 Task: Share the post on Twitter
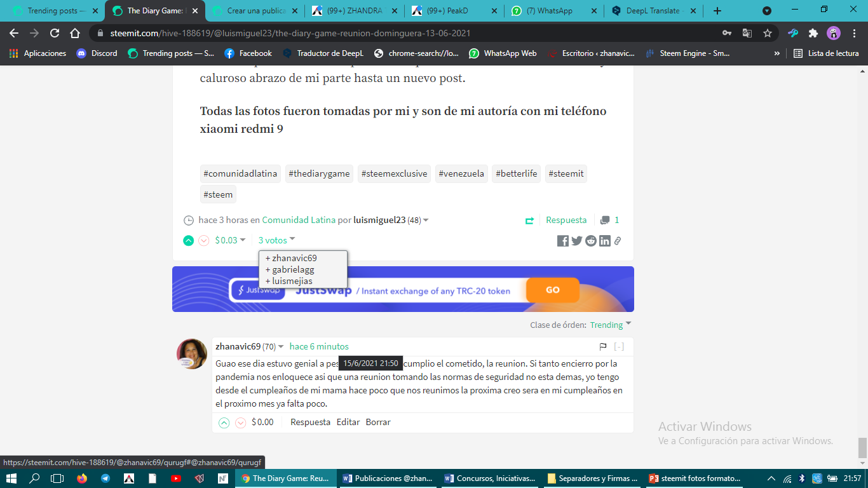click(x=577, y=241)
